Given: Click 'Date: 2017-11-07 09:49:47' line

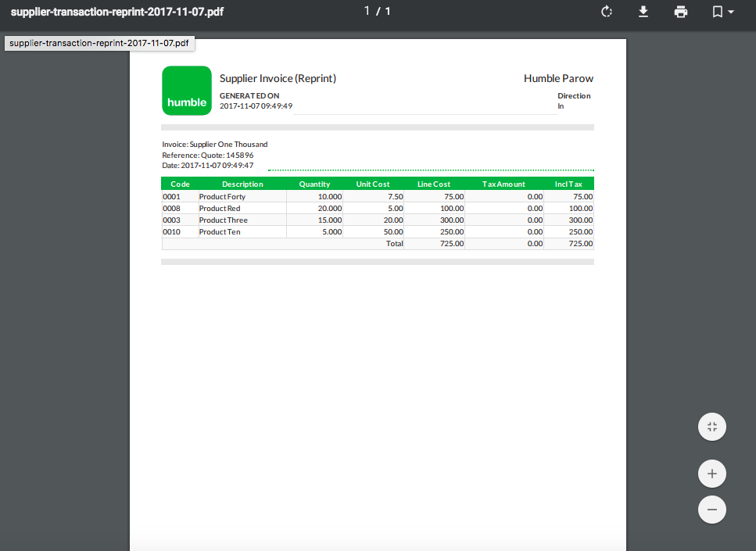Looking at the screenshot, I should coord(208,166).
